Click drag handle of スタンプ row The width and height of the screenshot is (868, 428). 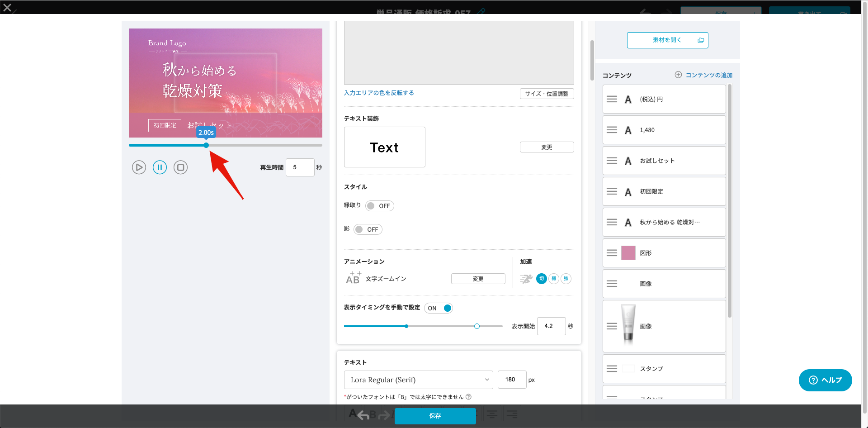point(612,369)
